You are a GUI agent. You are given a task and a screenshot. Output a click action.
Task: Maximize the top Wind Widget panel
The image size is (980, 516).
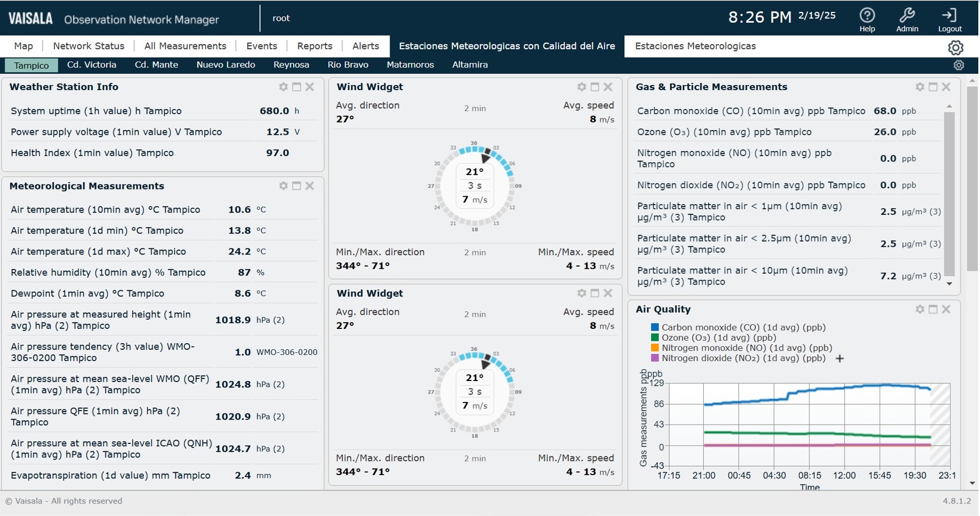(x=595, y=87)
